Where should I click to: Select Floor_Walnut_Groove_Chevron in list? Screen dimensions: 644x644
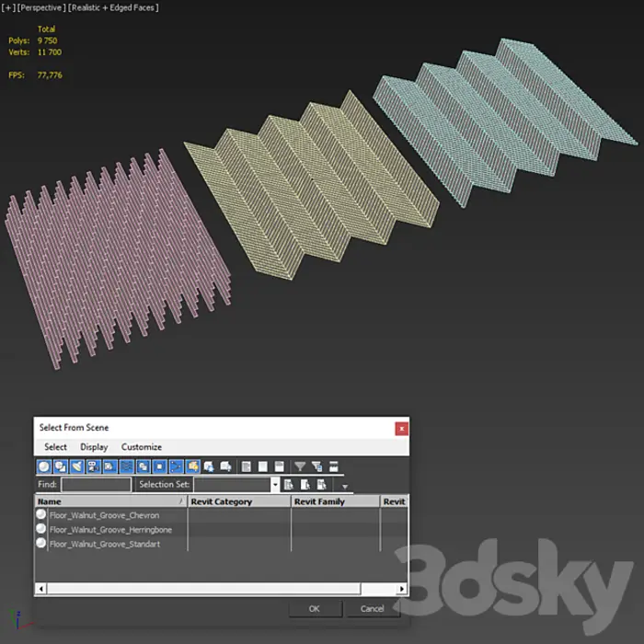coord(104,515)
